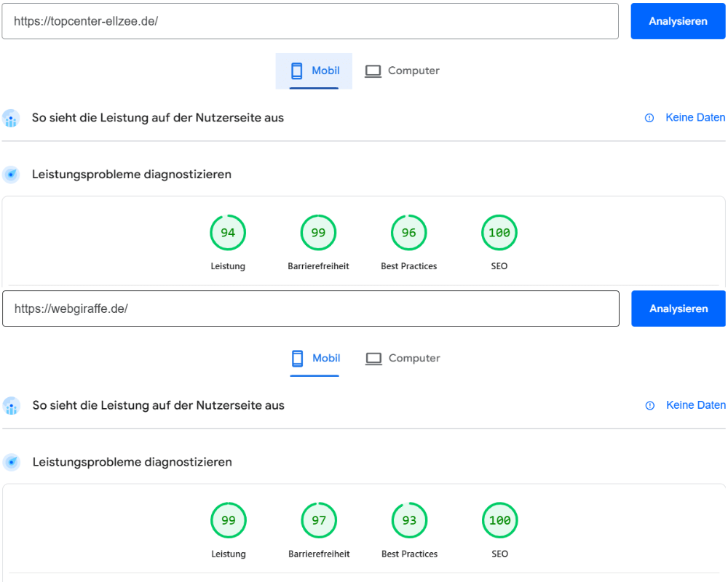Click the webgiraffe.de URL input field
This screenshot has width=728, height=582.
click(x=311, y=308)
